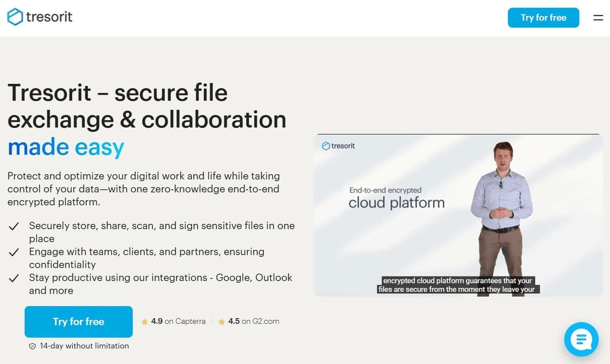Click the 4.5 on G2.com rating text
Viewport: 610px width, 364px height.
pos(254,321)
